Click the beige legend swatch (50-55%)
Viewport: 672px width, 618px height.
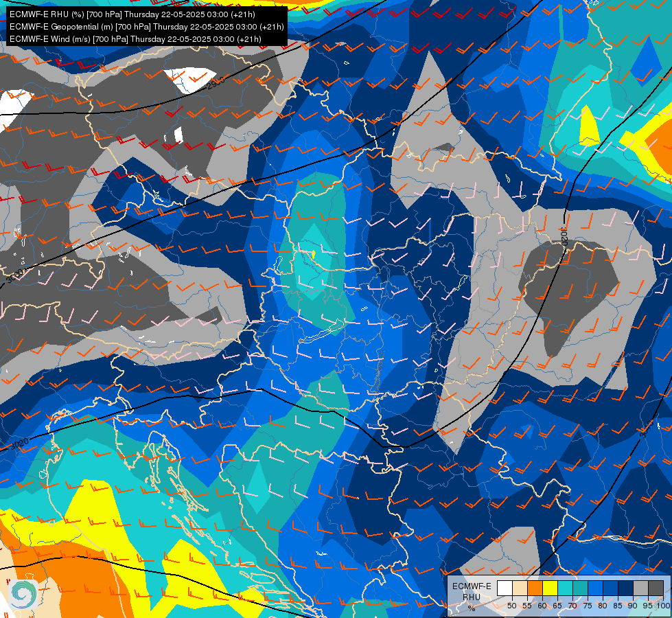click(520, 588)
